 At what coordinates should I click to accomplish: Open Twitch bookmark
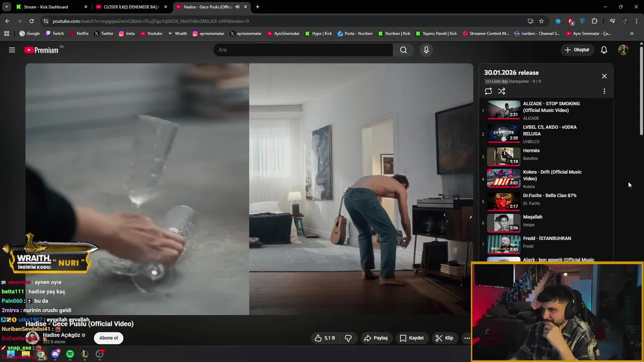point(55,34)
